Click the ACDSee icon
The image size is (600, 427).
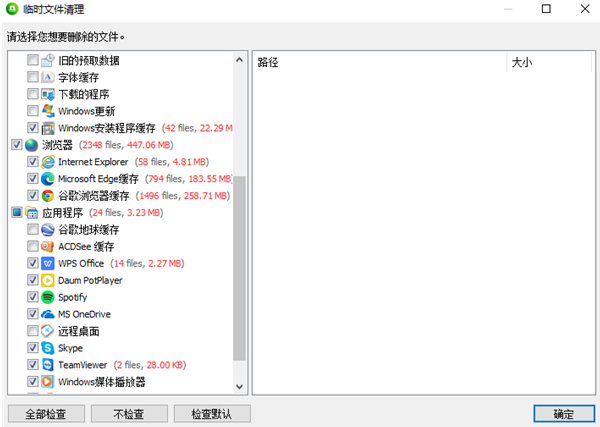48,246
